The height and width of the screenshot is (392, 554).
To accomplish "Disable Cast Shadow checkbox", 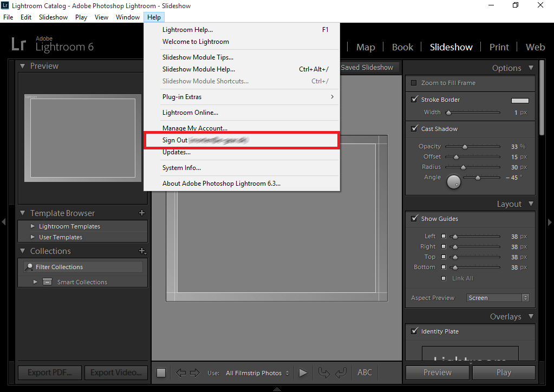I will click(x=414, y=128).
